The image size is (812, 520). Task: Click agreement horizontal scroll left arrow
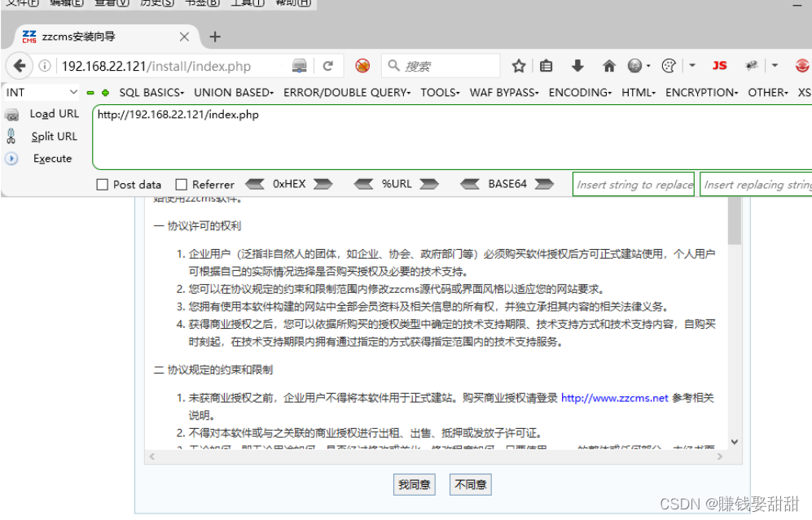coord(151,457)
